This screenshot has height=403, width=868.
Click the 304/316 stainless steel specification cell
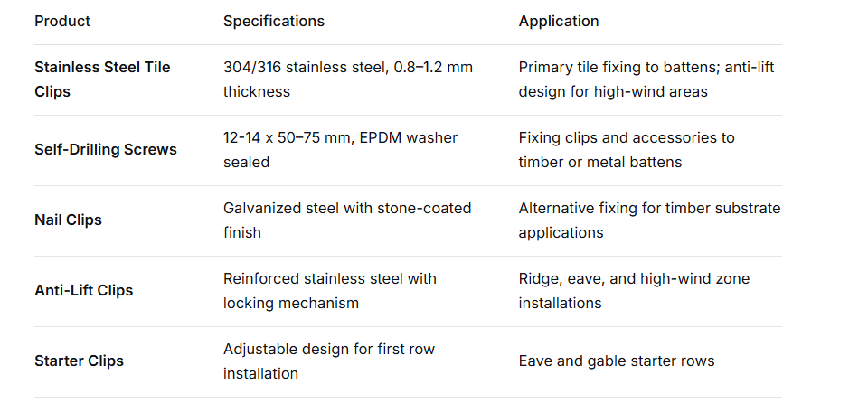tap(347, 80)
